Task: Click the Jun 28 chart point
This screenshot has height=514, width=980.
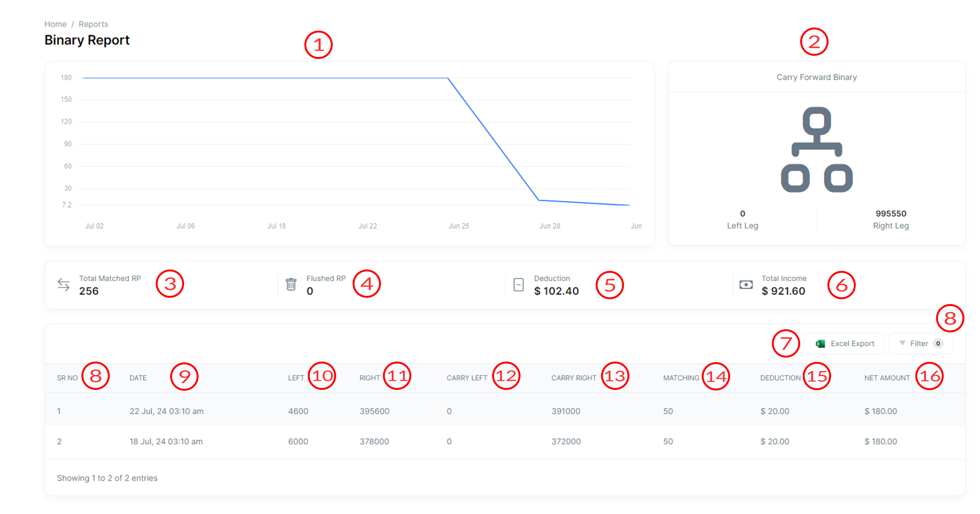Action: coord(539,200)
